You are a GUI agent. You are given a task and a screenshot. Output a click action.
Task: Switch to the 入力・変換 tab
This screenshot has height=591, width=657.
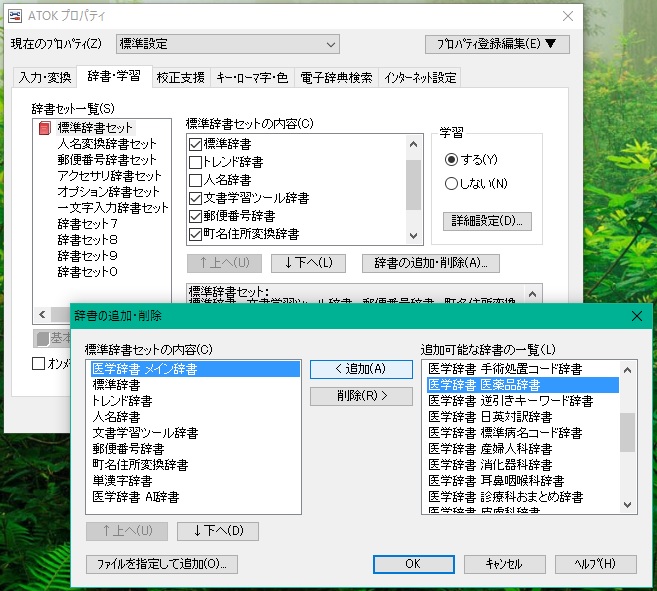click(45, 78)
